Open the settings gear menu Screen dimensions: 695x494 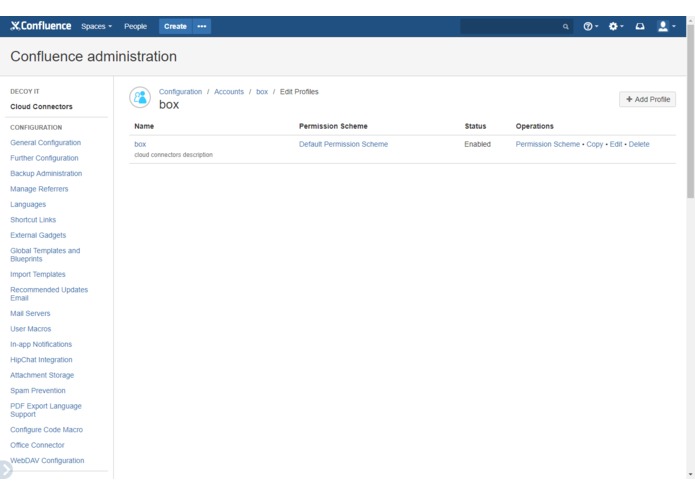pos(616,27)
